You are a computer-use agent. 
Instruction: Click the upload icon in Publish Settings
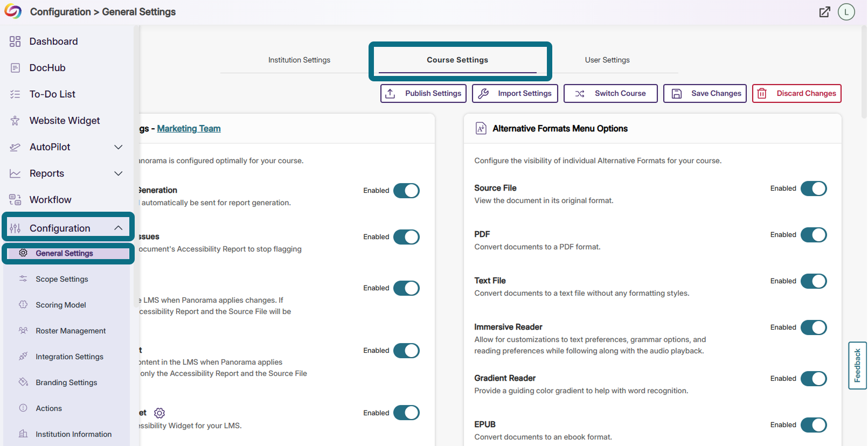tap(391, 93)
